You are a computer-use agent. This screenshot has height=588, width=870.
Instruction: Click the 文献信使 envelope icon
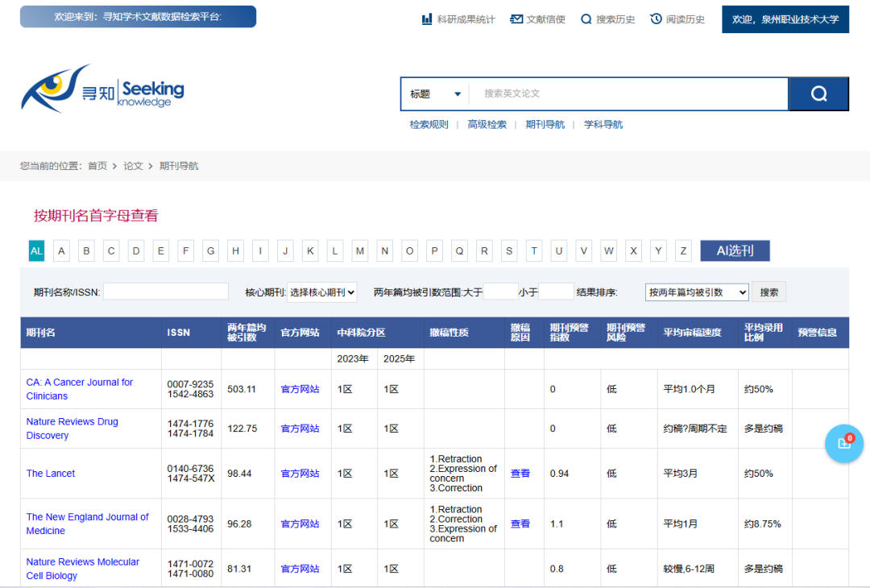516,19
